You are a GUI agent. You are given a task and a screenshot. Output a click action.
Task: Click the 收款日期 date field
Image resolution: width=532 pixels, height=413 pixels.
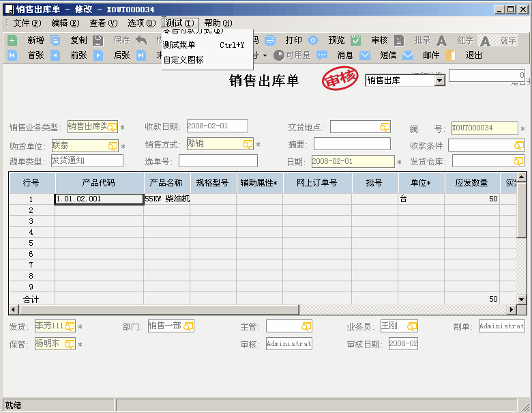(x=217, y=126)
